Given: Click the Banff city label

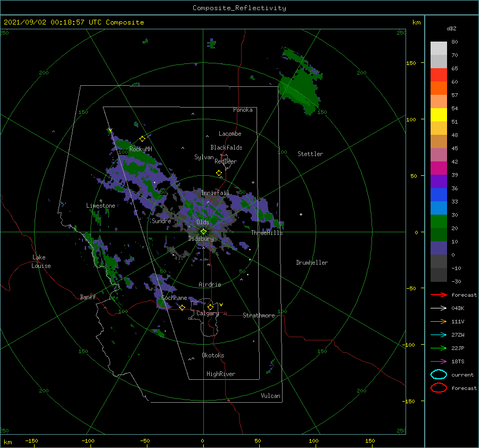Looking at the screenshot, I should coord(88,297).
